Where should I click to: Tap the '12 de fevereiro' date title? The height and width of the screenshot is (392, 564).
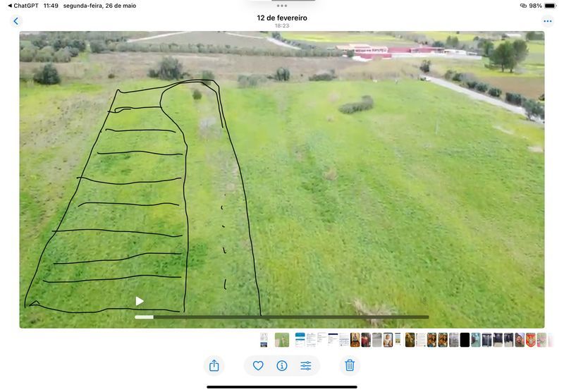[x=282, y=18]
